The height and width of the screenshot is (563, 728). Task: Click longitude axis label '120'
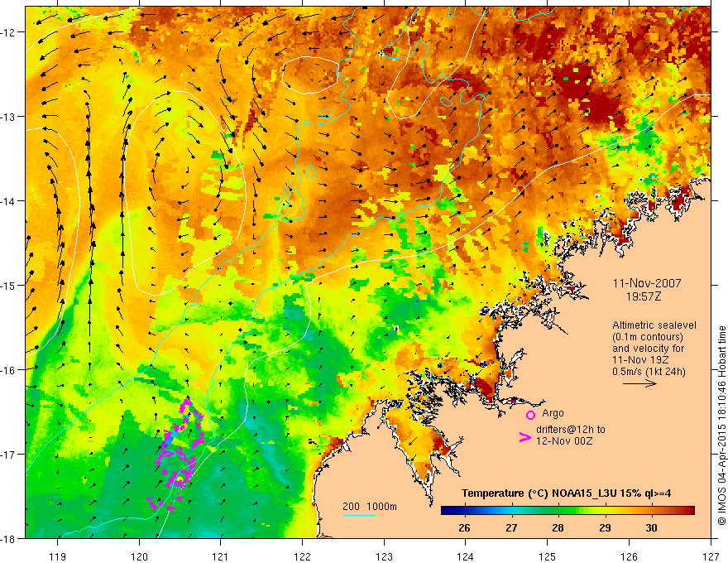pos(139,556)
